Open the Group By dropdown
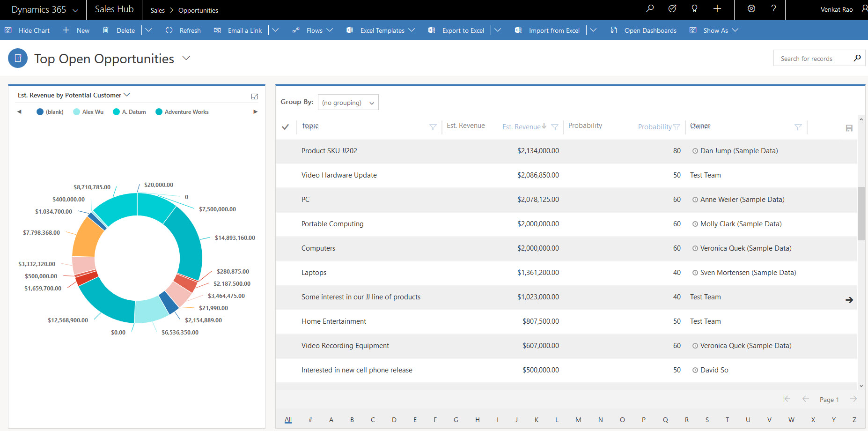Image resolution: width=868 pixels, height=431 pixels. 348,103
